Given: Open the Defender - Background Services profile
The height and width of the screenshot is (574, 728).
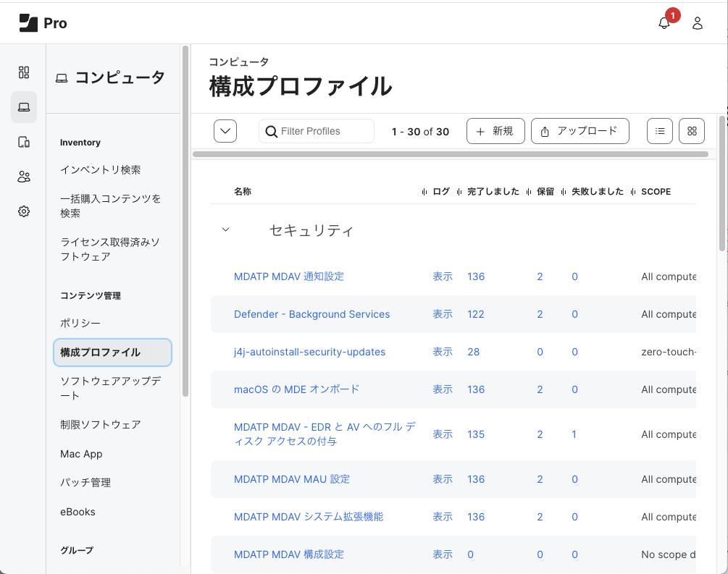Looking at the screenshot, I should tap(311, 314).
